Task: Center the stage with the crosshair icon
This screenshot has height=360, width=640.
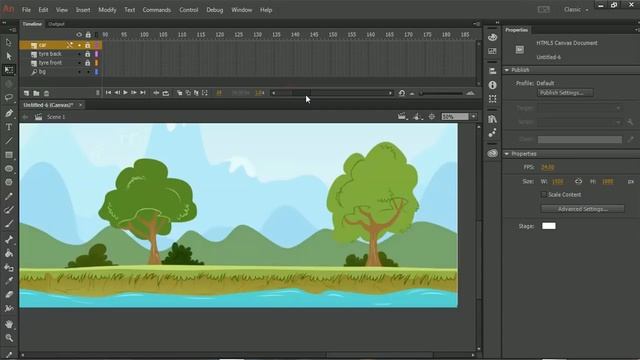Action: click(431, 117)
